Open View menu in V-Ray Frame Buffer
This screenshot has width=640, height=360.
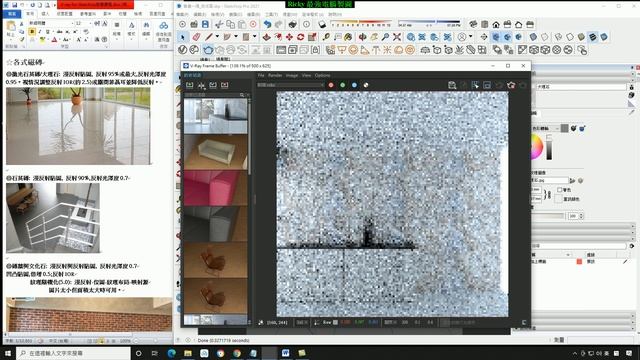306,76
